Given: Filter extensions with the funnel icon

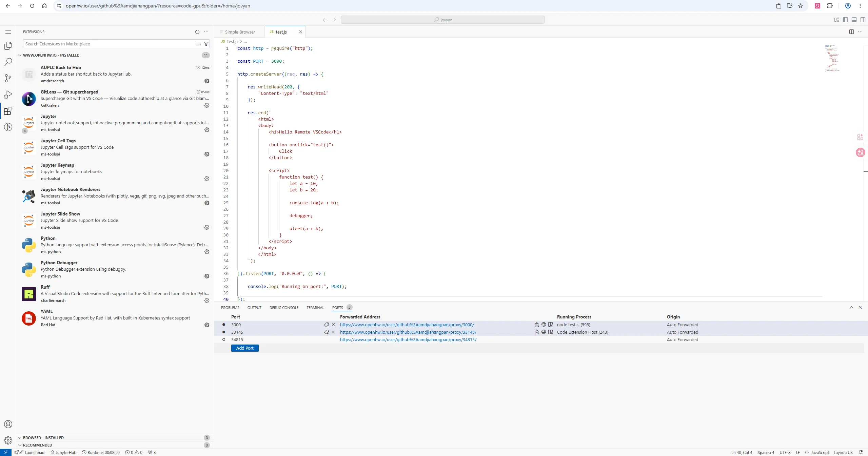Looking at the screenshot, I should pos(206,44).
